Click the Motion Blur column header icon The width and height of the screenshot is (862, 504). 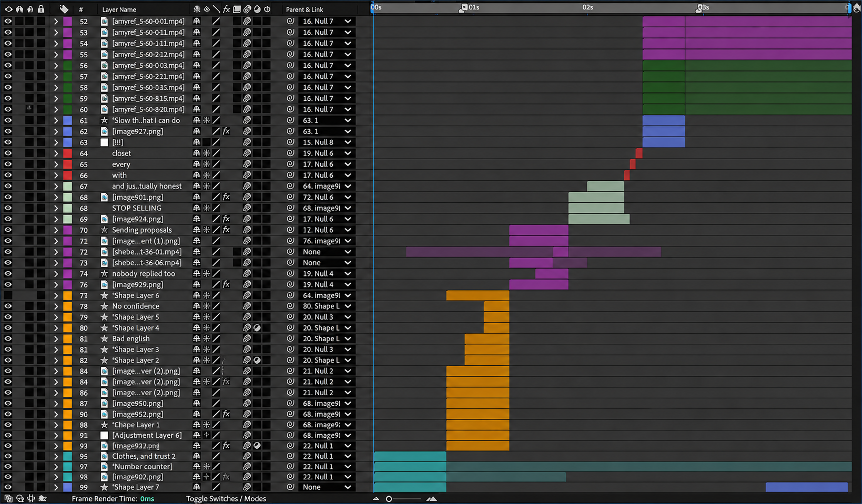click(x=247, y=9)
